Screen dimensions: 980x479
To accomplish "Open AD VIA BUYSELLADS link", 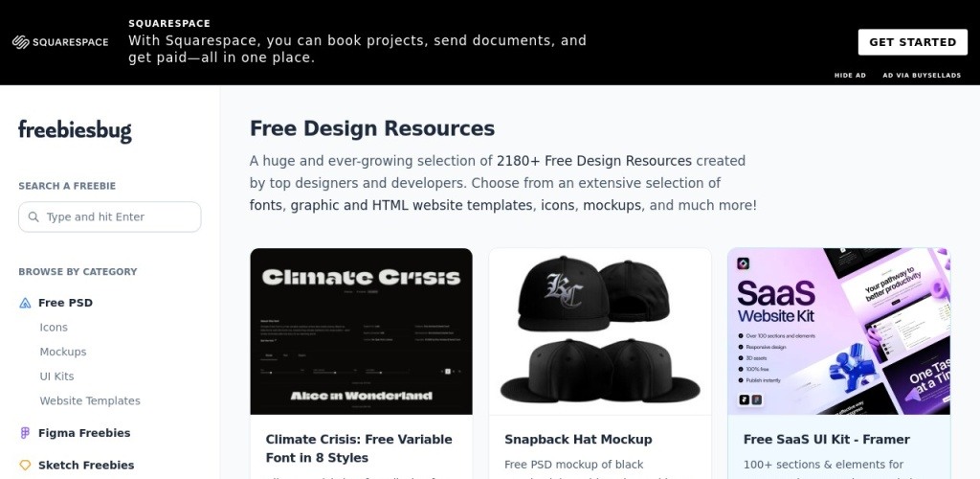I will coord(922,75).
